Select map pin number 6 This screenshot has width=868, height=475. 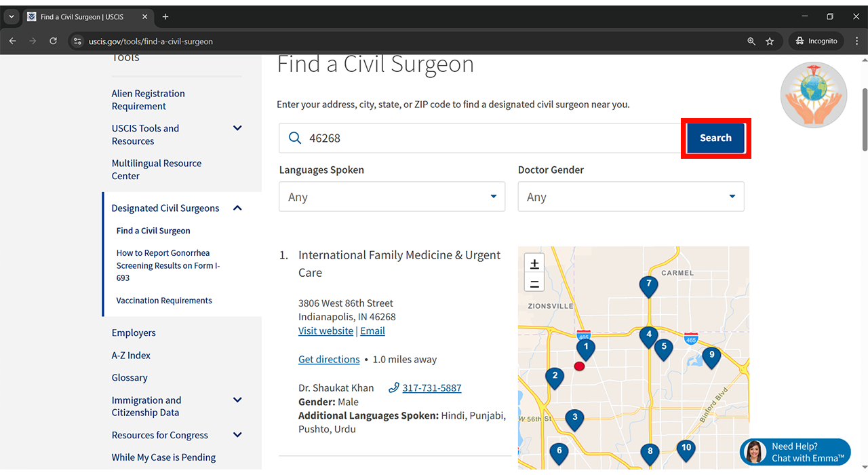(x=559, y=453)
